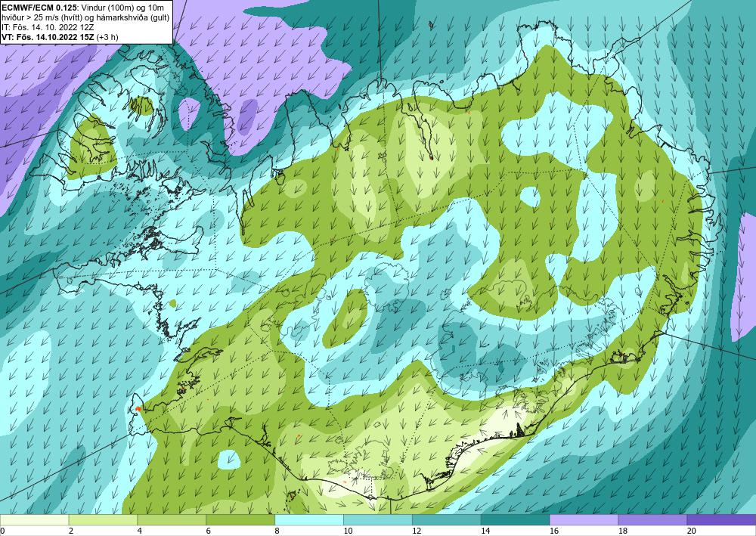Click the scale label '16'
756x536 pixels.
pyautogui.click(x=554, y=531)
